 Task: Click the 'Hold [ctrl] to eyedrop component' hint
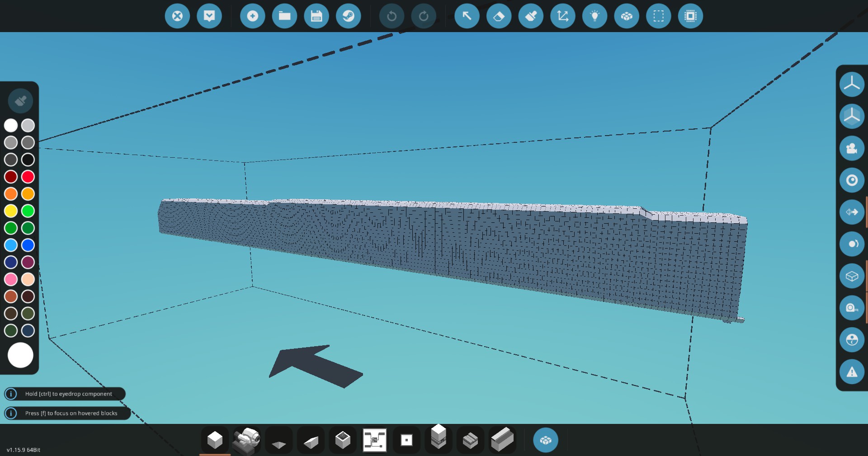point(65,394)
